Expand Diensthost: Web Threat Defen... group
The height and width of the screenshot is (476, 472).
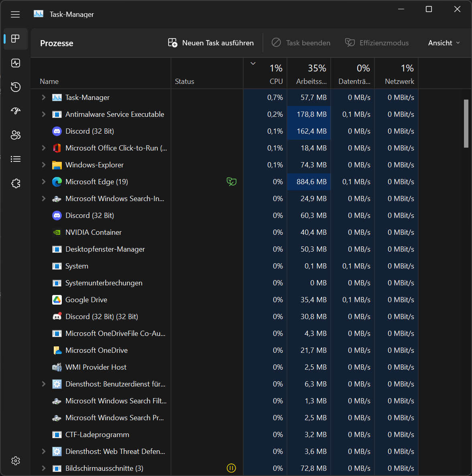(x=43, y=452)
